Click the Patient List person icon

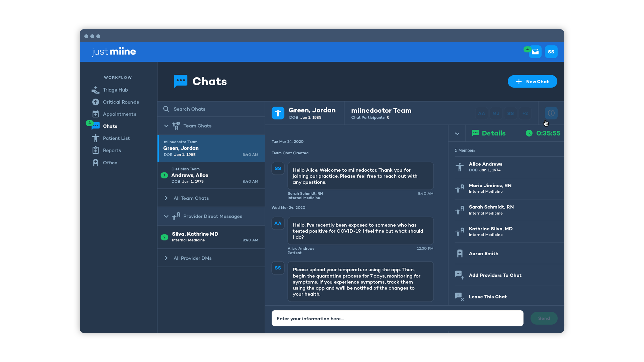[x=96, y=138]
